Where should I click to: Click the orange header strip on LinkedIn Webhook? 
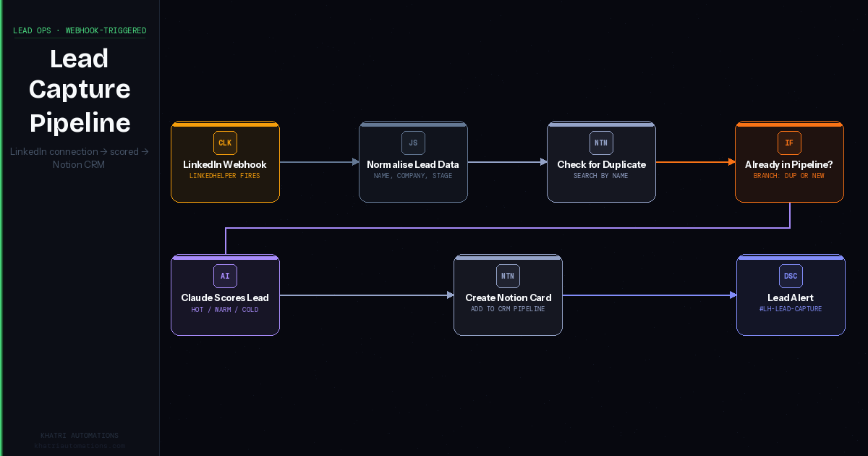(225, 124)
